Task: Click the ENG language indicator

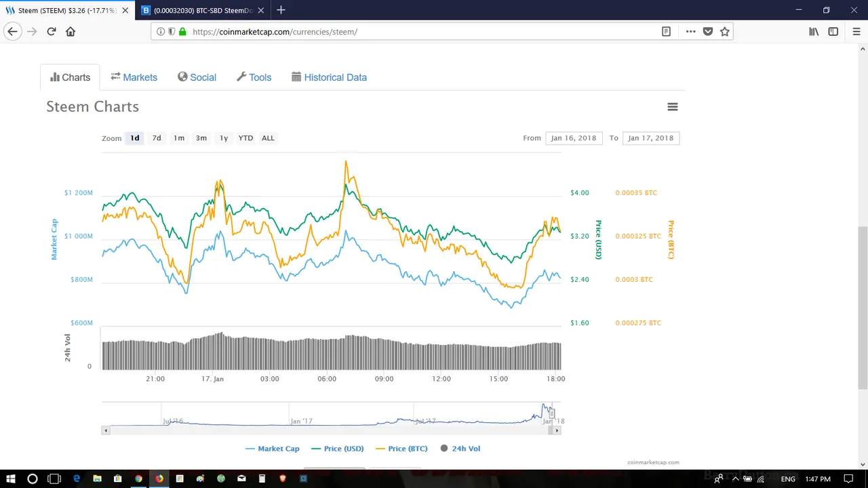Action: coord(788,479)
